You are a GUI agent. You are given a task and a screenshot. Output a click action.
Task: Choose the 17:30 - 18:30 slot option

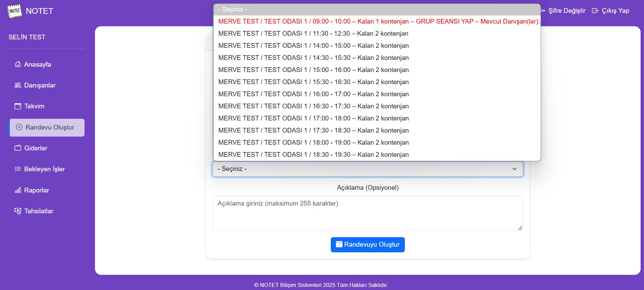377,131
